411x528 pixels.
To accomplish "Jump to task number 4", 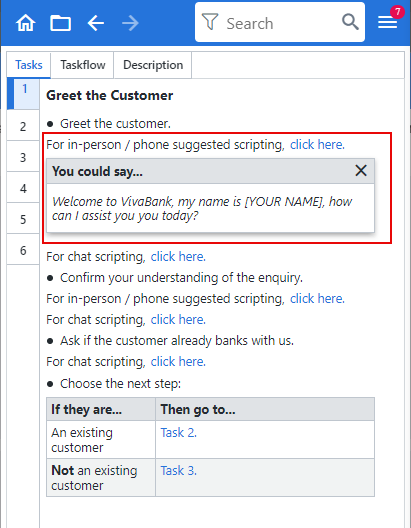I will (x=23, y=188).
